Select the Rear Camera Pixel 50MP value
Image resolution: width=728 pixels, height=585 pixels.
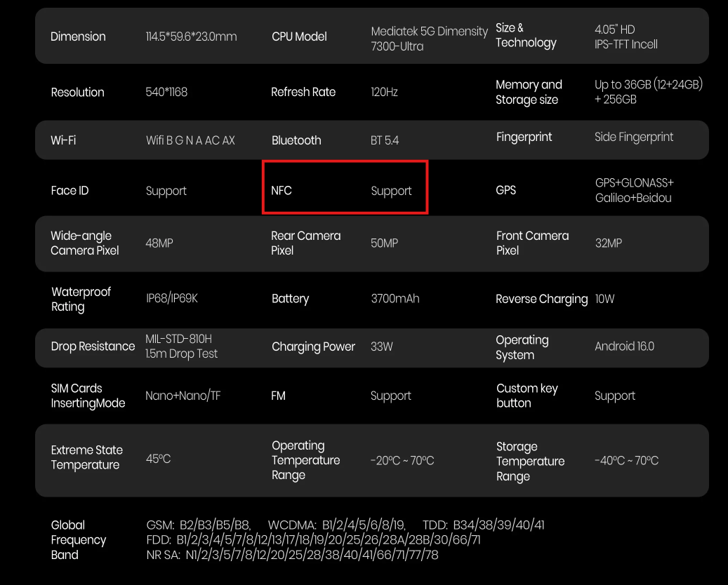point(384,243)
